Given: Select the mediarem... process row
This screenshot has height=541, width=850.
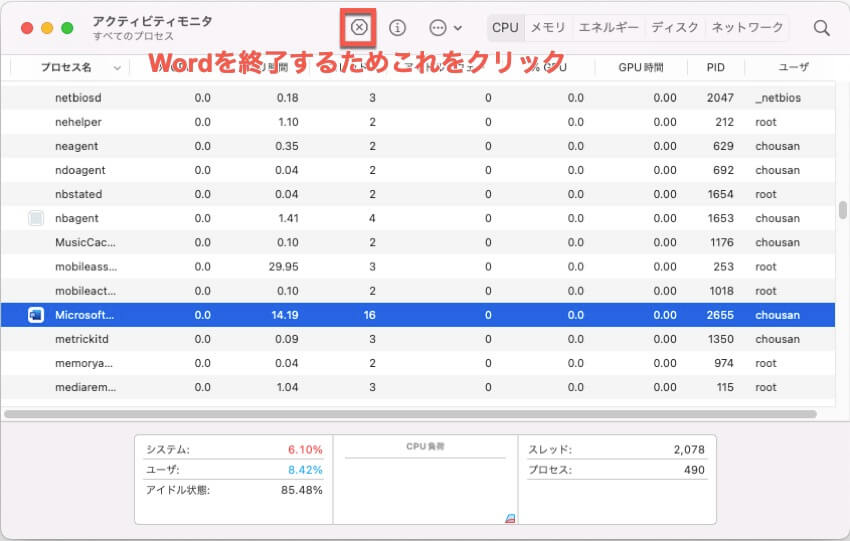Looking at the screenshot, I should coord(417,387).
